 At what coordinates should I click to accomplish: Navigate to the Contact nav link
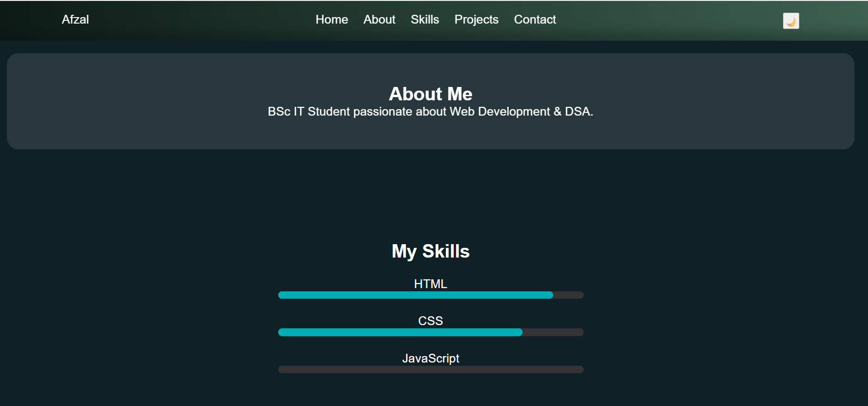coord(535,19)
